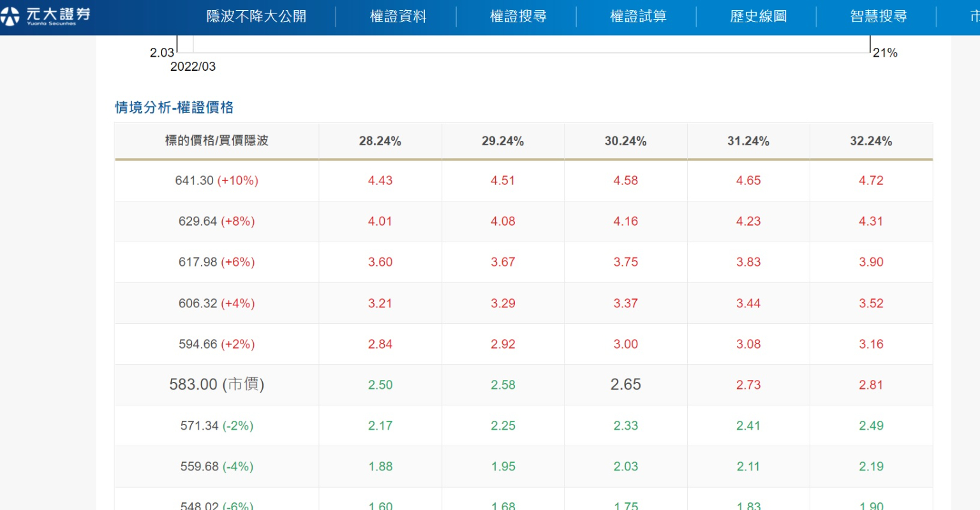Click the 583.00 (市價) row label
The height and width of the screenshot is (510, 980).
click(216, 384)
